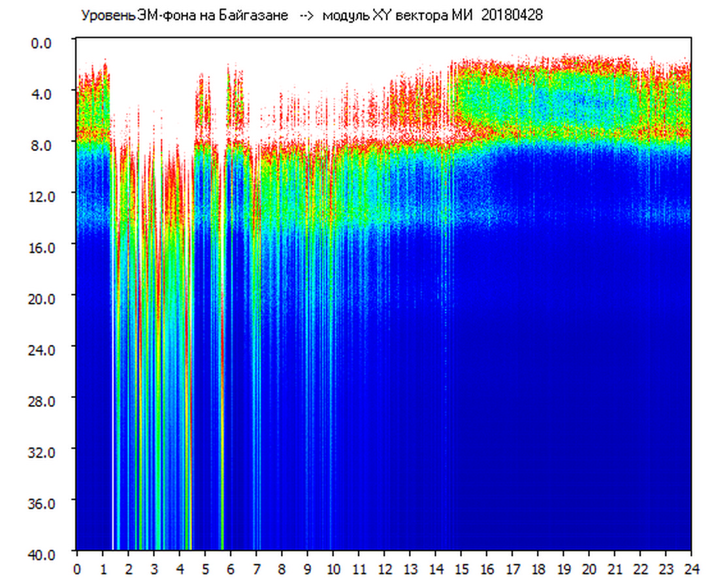716x588 pixels.
Task: Select hour 3 on the horizontal axis
Action: tap(154, 569)
